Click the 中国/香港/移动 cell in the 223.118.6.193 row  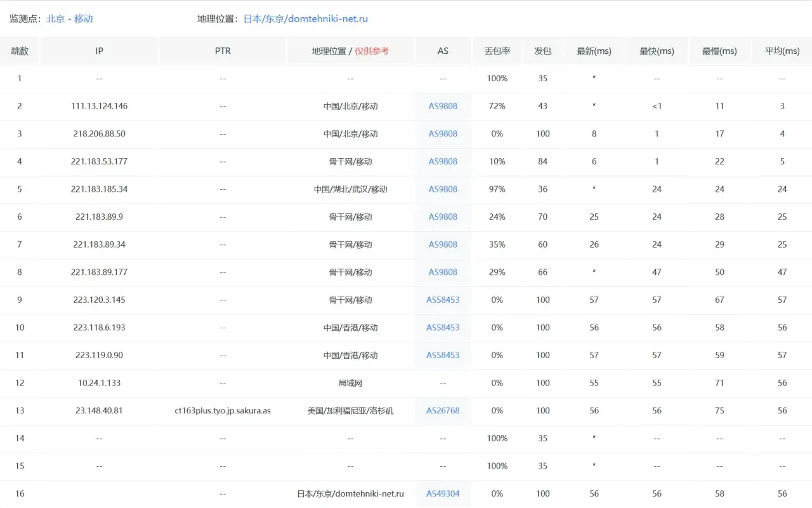click(350, 328)
